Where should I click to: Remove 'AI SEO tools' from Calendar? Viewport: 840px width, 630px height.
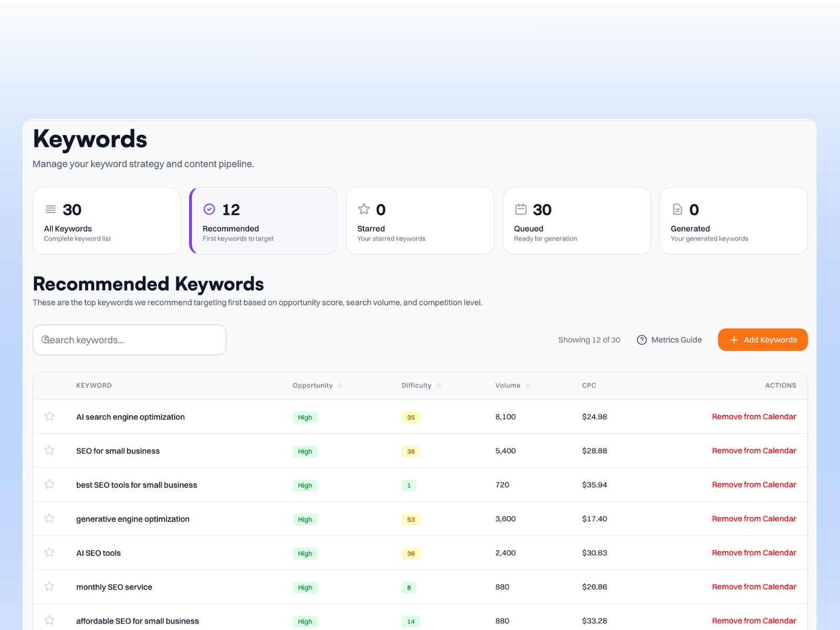tap(754, 552)
